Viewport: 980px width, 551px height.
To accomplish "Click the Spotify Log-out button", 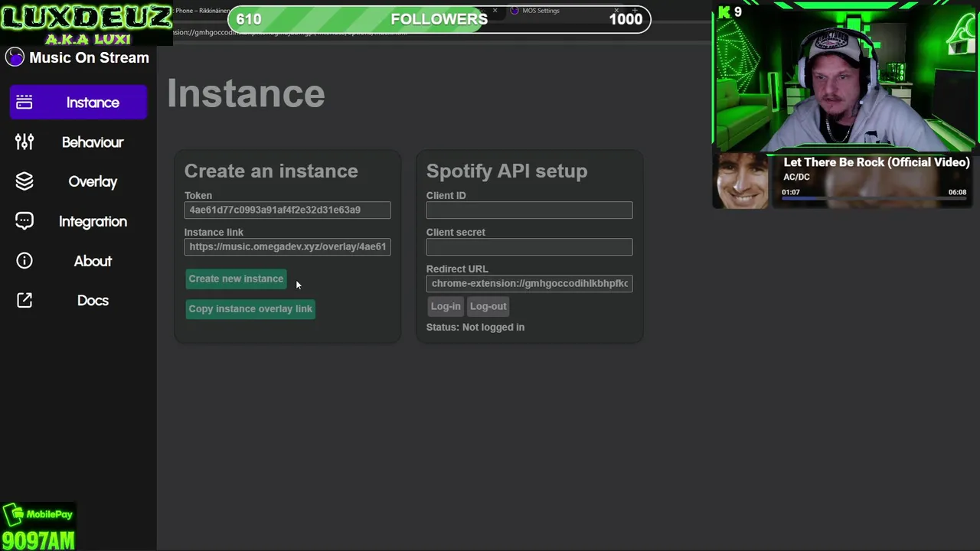I will 488,306.
